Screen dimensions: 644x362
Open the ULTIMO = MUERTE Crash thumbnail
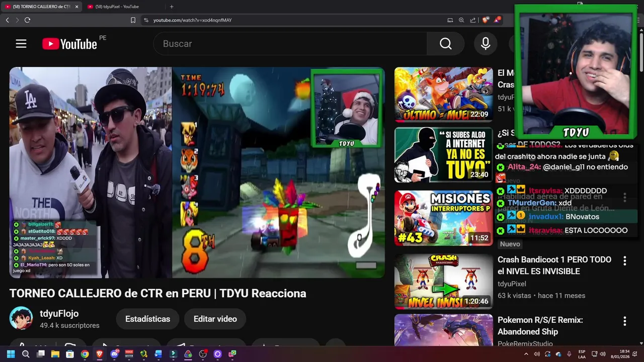pyautogui.click(x=443, y=95)
